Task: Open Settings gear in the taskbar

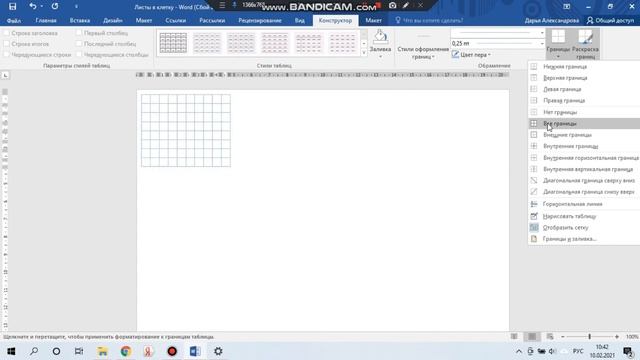Action: 218,351
